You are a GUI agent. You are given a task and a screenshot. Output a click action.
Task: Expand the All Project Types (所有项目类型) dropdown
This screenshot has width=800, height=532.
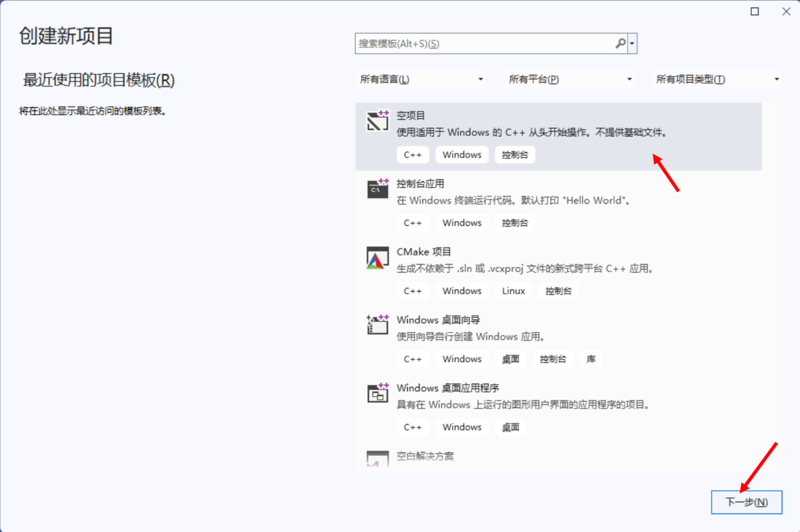pos(717,79)
